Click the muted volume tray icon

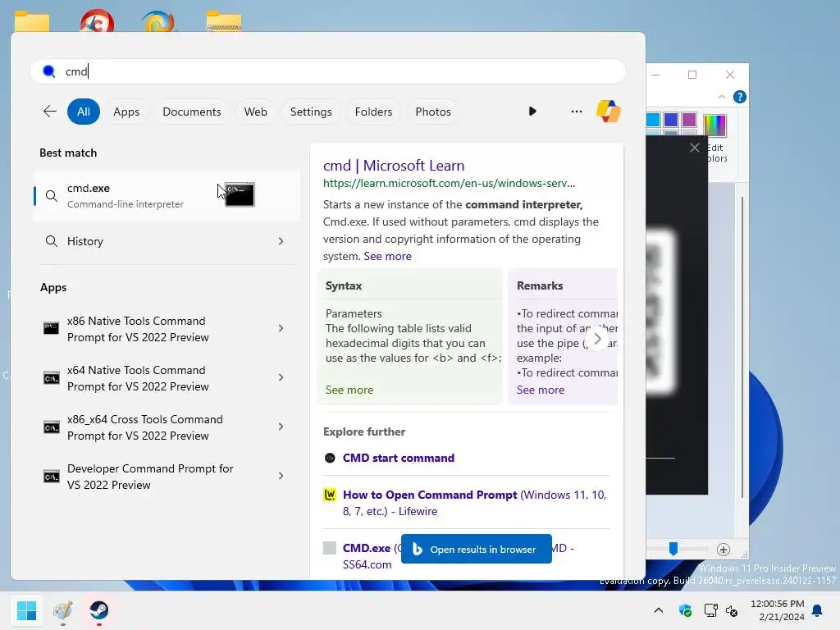click(x=732, y=610)
